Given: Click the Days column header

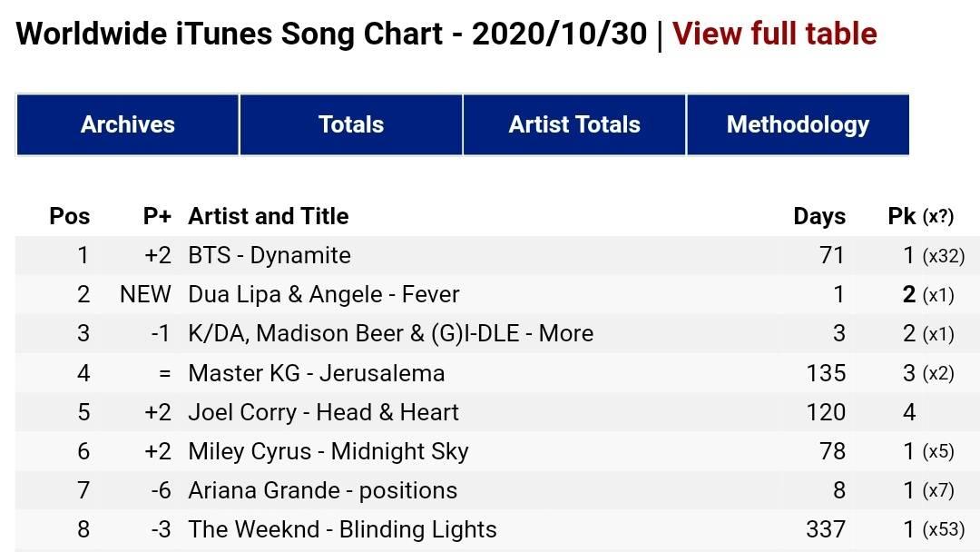Looking at the screenshot, I should [819, 216].
